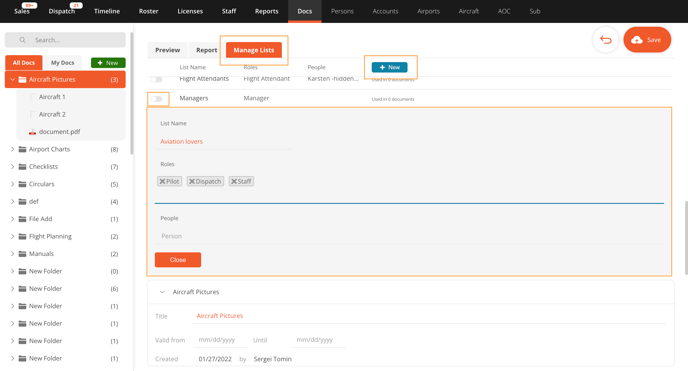Click the Valid from date field
Screen dimensions: 688x371
point(220,340)
